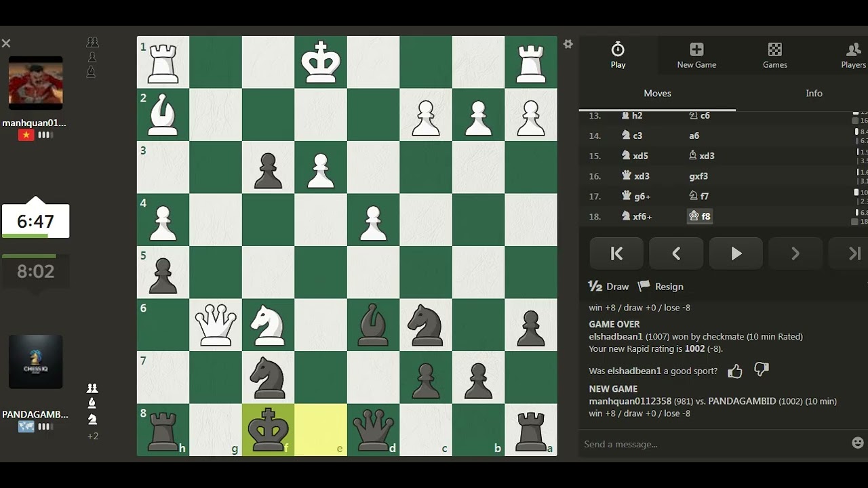Click the highlighted empty e8 square

(321, 430)
